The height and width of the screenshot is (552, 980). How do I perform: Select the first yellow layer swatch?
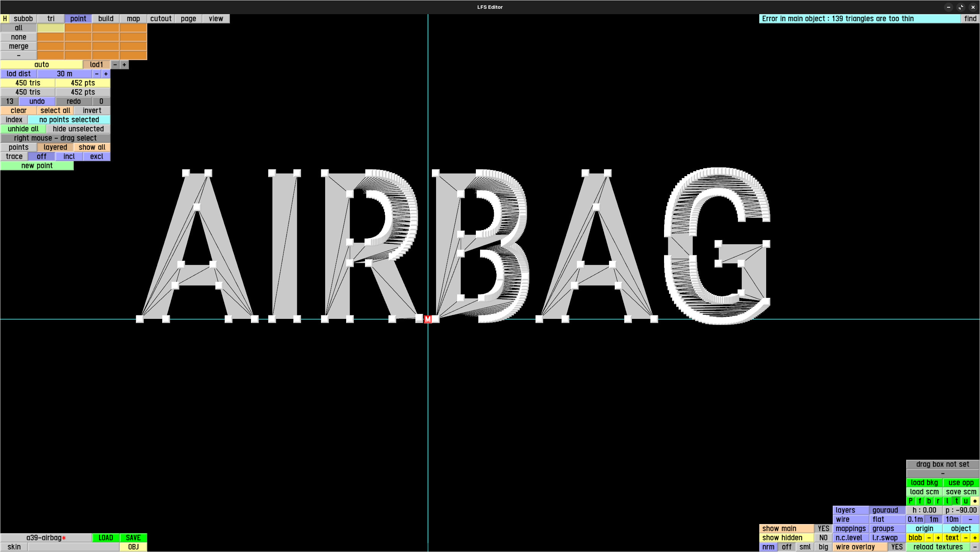point(50,28)
